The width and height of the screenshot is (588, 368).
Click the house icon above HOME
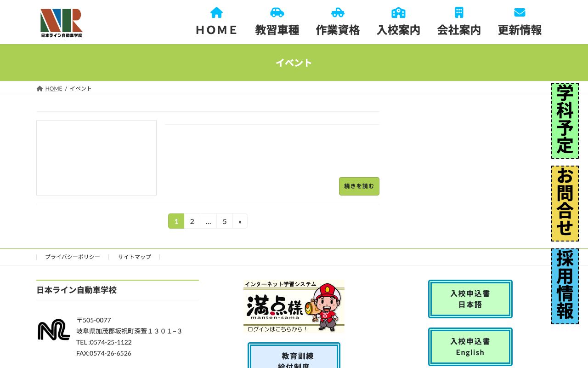coord(216,12)
